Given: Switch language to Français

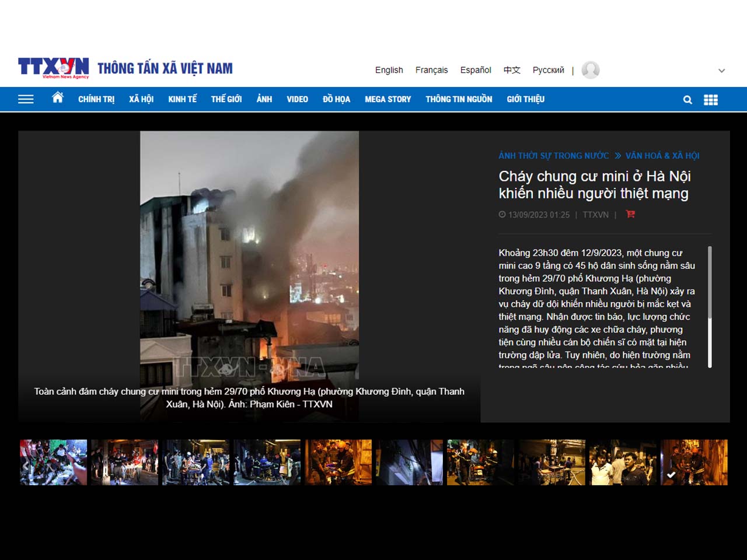Looking at the screenshot, I should (431, 70).
